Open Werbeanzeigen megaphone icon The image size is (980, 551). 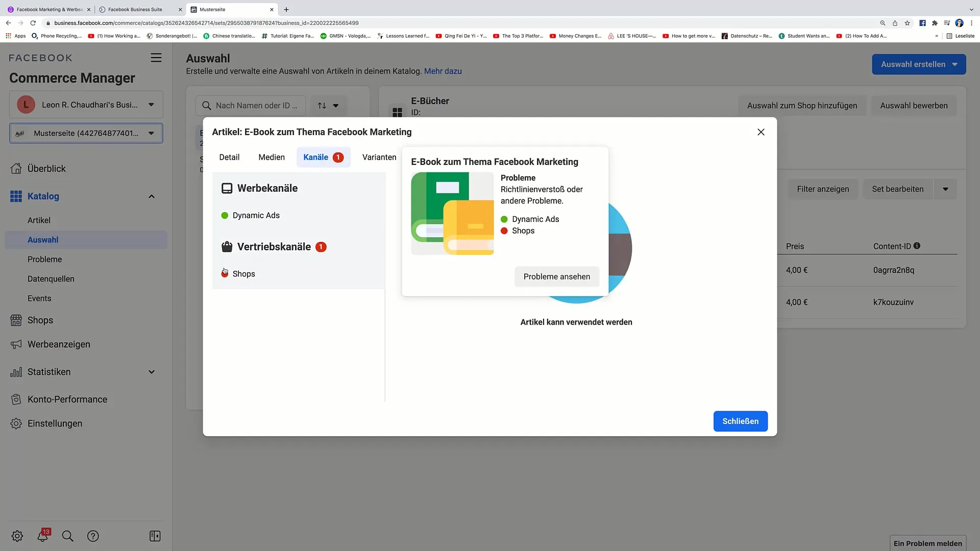pos(16,344)
